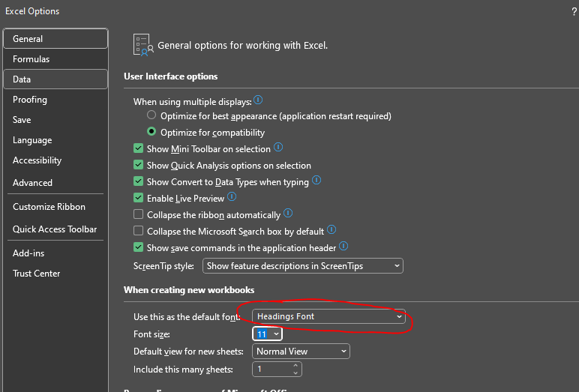Click the 'ScreenTip style' label
The width and height of the screenshot is (579, 392).
[163, 266]
